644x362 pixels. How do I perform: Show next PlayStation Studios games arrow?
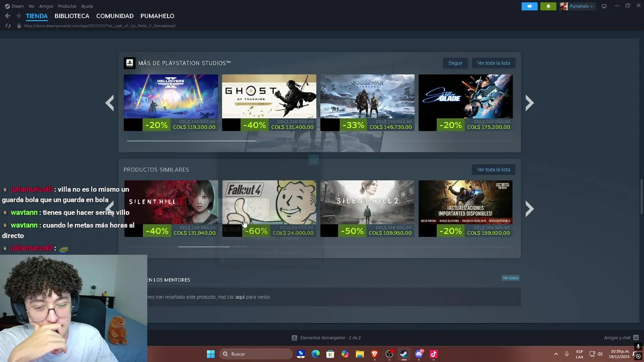529,103
